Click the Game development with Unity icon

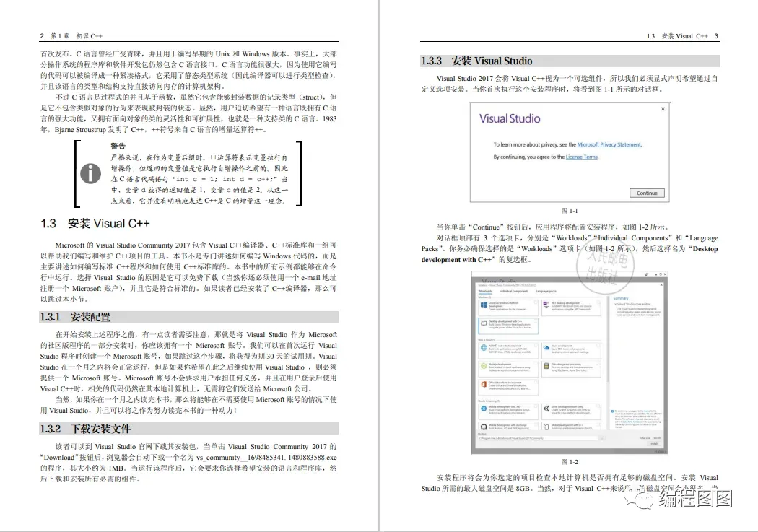click(546, 409)
